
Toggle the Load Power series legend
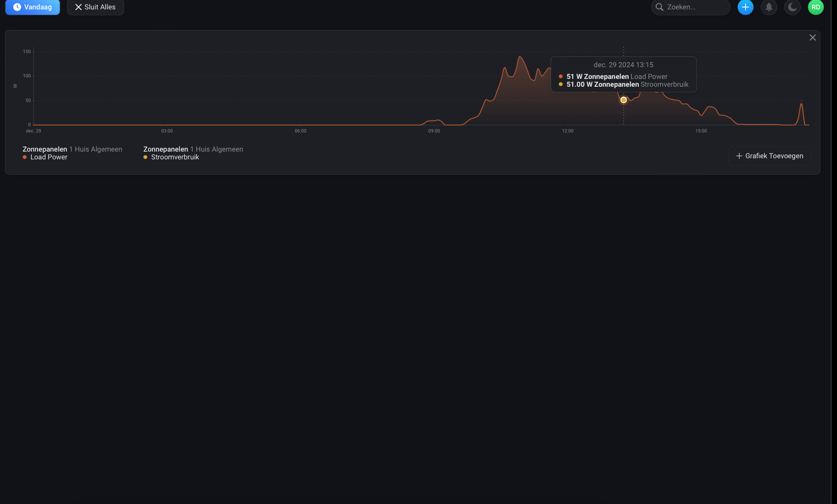(49, 157)
